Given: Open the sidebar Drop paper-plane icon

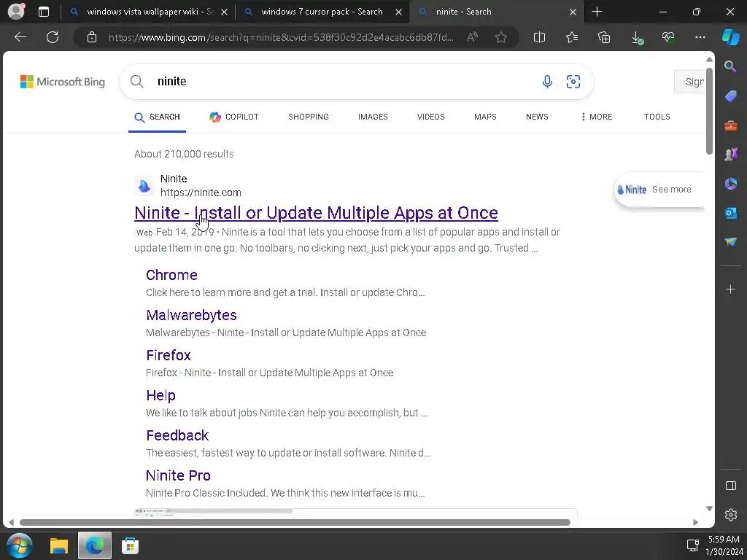Looking at the screenshot, I should click(x=730, y=242).
